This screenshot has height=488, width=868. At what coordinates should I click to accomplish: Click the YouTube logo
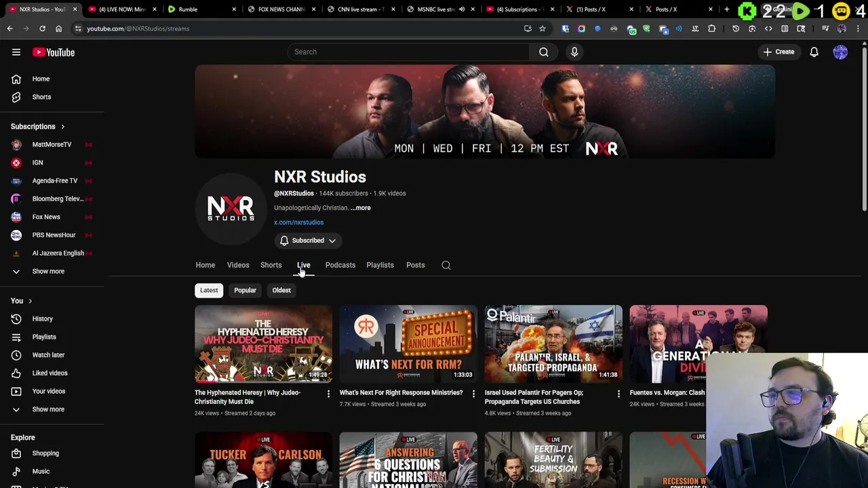click(54, 52)
